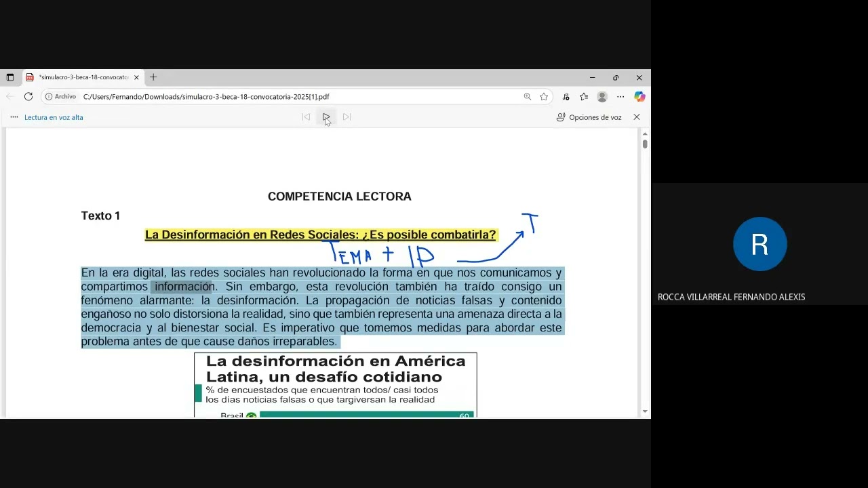Viewport: 868px width, 488px height.
Task: Play the read aloud narration
Action: 326,117
